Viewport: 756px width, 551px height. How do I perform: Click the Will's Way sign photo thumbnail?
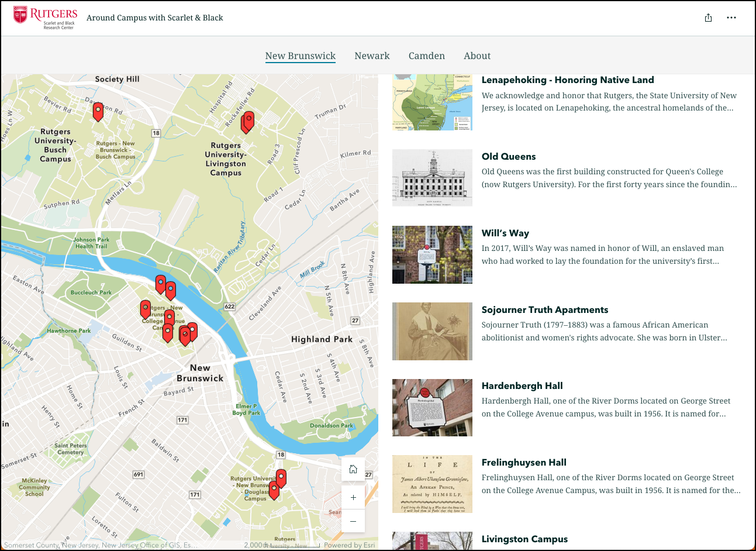point(432,254)
